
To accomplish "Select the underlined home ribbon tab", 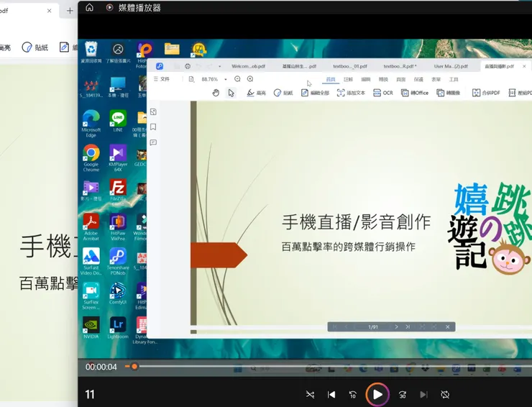I will coord(331,79).
